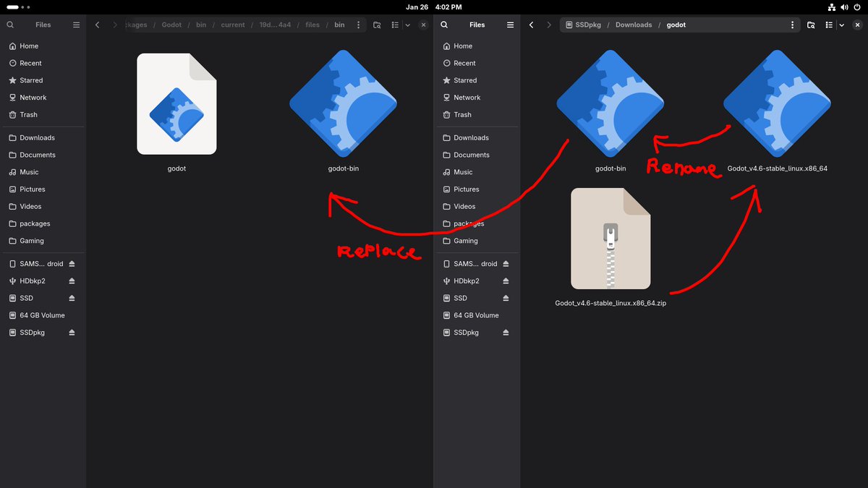
Task: Open the clock and calendar in top bar
Action: [x=433, y=7]
